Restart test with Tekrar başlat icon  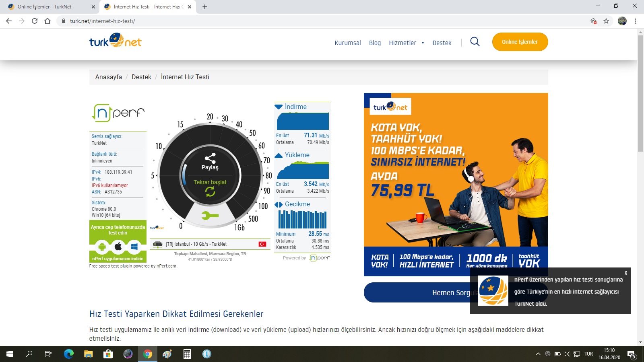(210, 192)
